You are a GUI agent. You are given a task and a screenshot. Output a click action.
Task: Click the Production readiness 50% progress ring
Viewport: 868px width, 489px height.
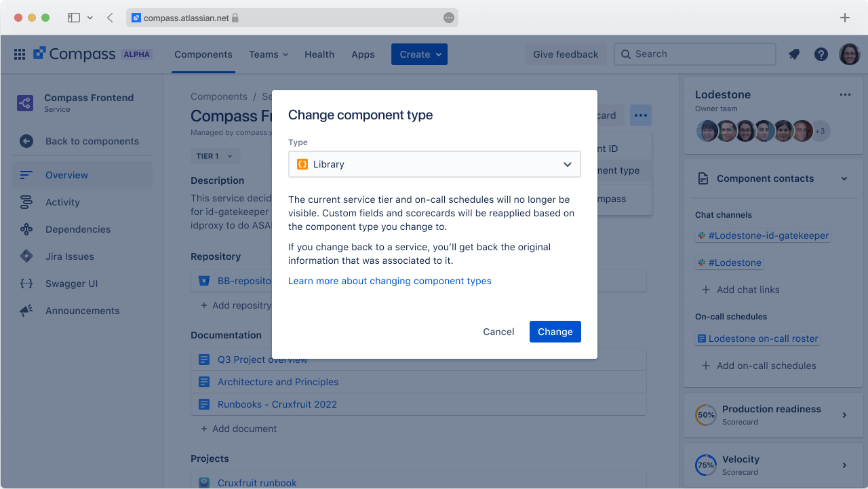tap(706, 414)
